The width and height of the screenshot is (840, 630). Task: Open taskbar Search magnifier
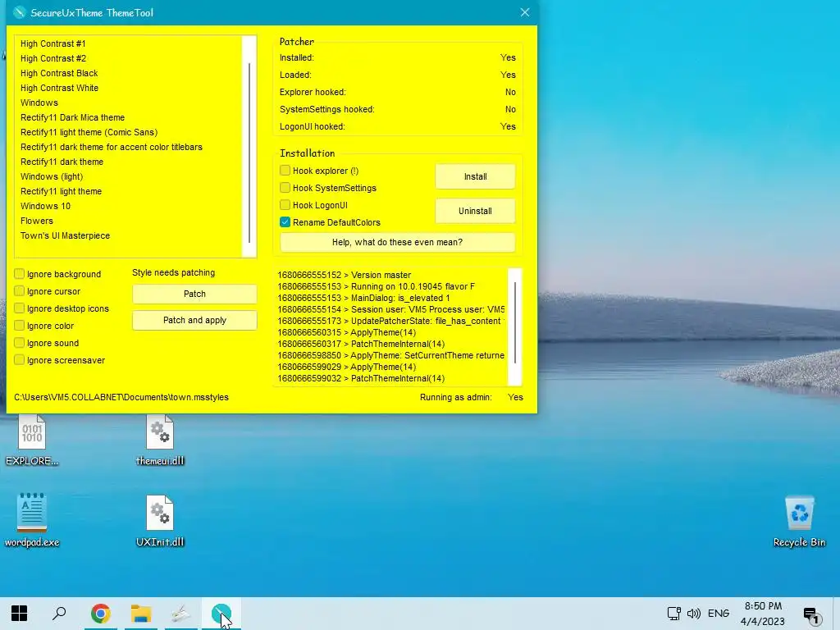[59, 614]
